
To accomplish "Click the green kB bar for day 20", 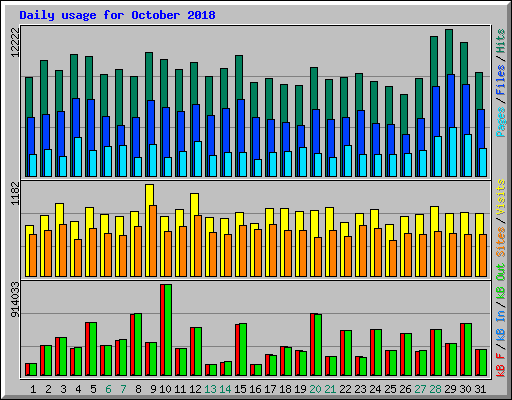I will [x=318, y=345].
